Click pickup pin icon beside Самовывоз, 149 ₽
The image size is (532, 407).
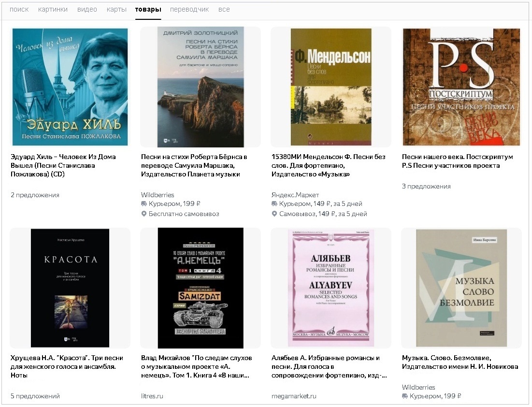pyautogui.click(x=274, y=214)
